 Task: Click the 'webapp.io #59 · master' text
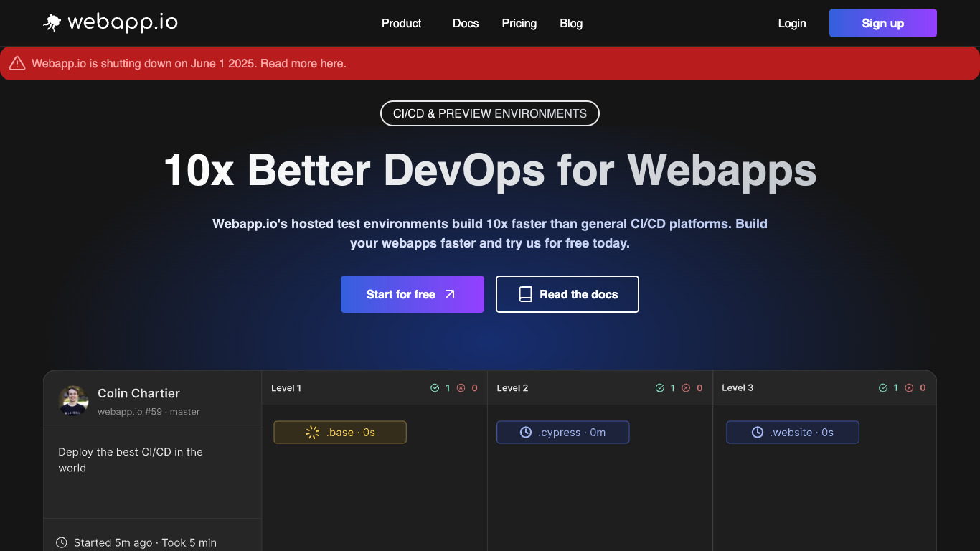point(149,412)
